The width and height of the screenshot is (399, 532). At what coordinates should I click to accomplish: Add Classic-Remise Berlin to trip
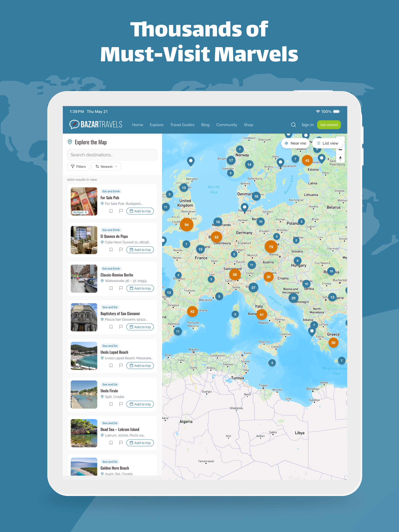(140, 288)
